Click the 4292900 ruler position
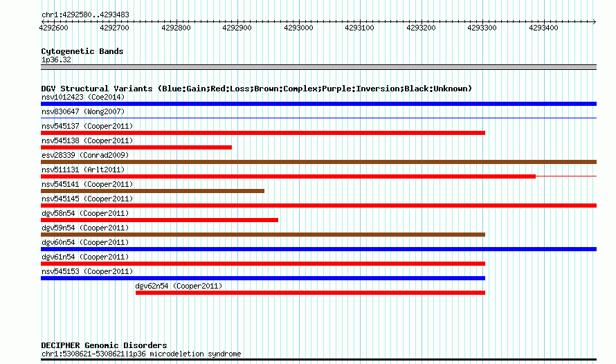Image resolution: width=616 pixels, height=364 pixels. pos(237,28)
